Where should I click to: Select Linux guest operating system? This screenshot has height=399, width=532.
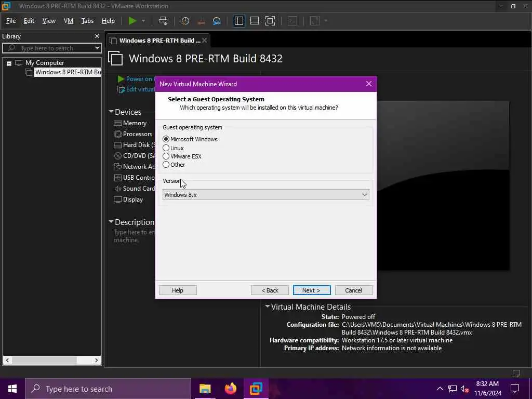point(166,148)
